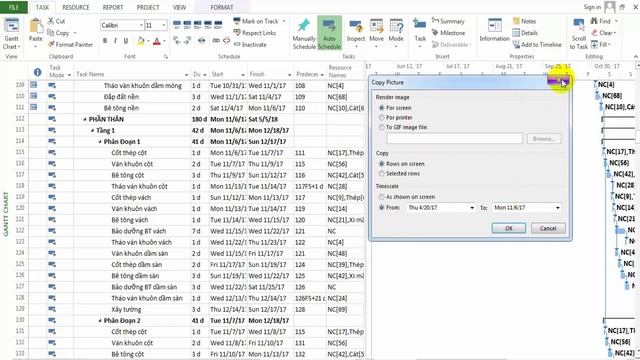640x360 pixels.
Task: Switch to the VIEW tab
Action: (179, 7)
